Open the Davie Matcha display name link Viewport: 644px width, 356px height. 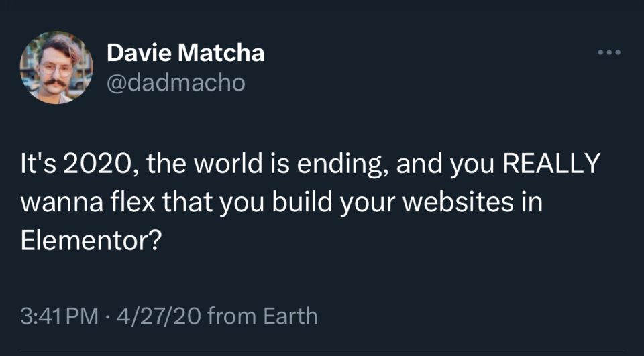(185, 53)
